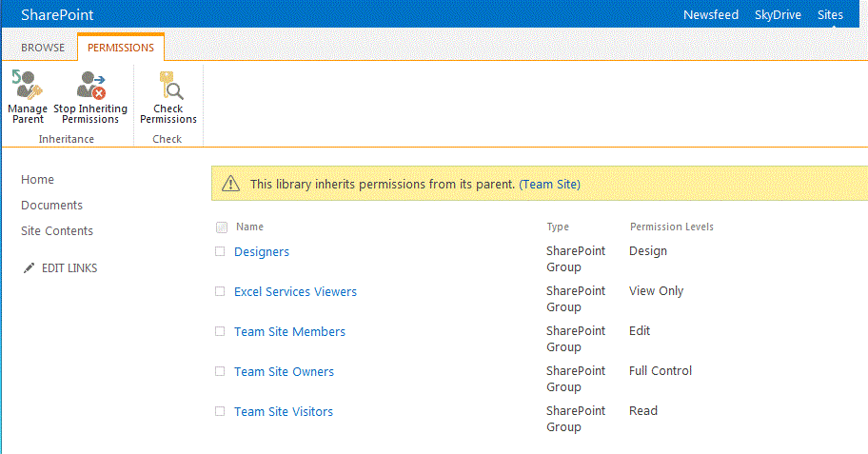868x454 pixels.
Task: Open the Check Permissions tool
Action: [x=168, y=97]
